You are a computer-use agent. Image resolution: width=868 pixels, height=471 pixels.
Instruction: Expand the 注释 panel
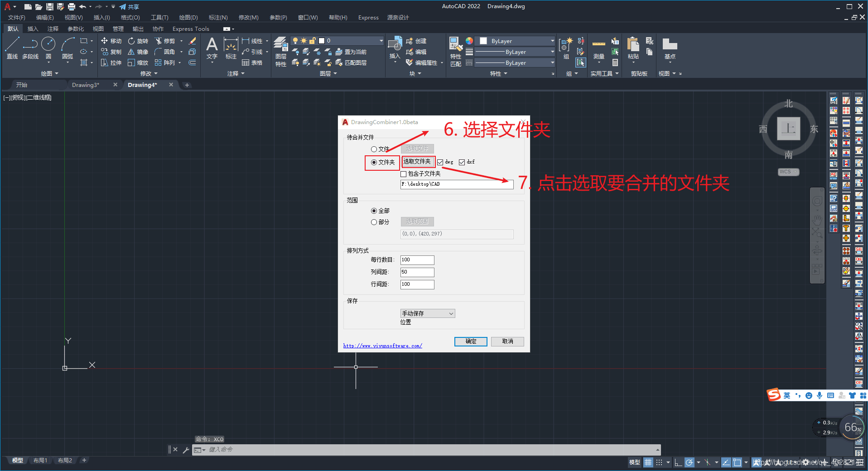(x=236, y=73)
